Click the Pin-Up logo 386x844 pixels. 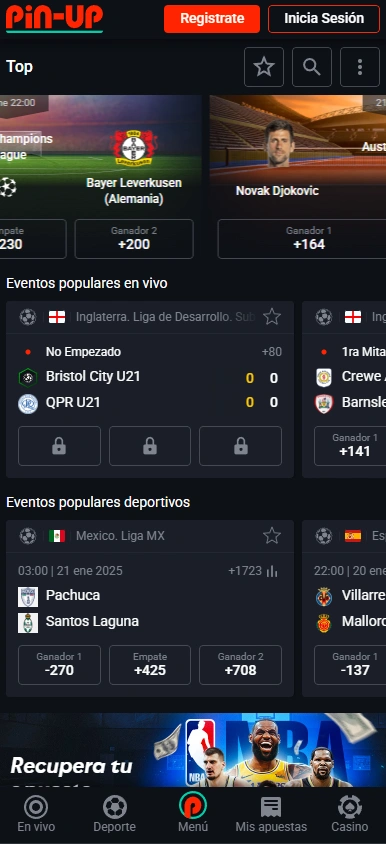(x=54, y=18)
